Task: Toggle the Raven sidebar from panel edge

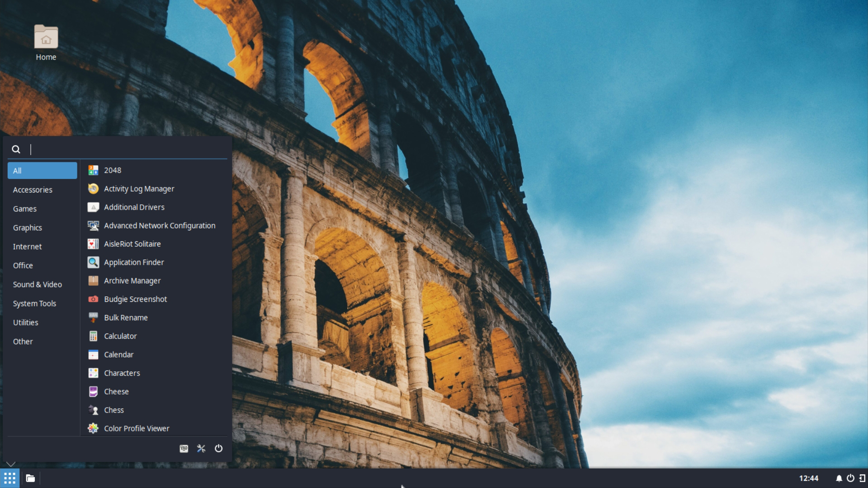Action: (862, 478)
